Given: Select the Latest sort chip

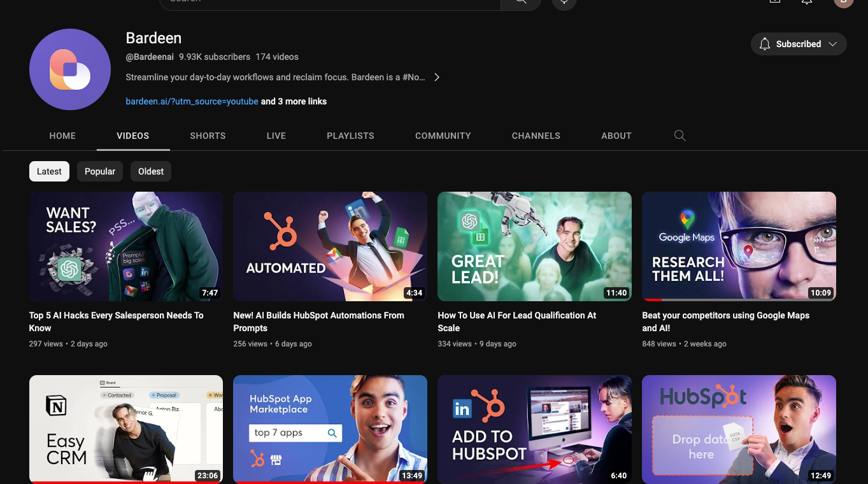Looking at the screenshot, I should [49, 171].
